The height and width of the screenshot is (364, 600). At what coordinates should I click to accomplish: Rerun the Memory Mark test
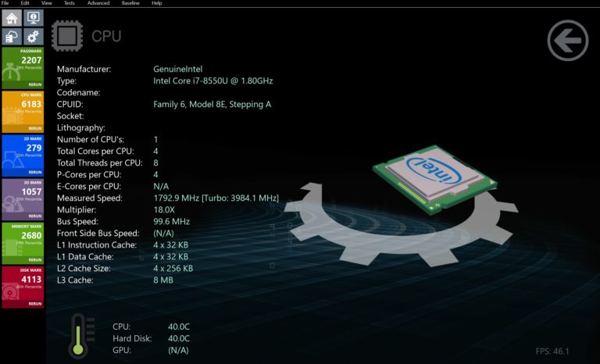(35, 259)
